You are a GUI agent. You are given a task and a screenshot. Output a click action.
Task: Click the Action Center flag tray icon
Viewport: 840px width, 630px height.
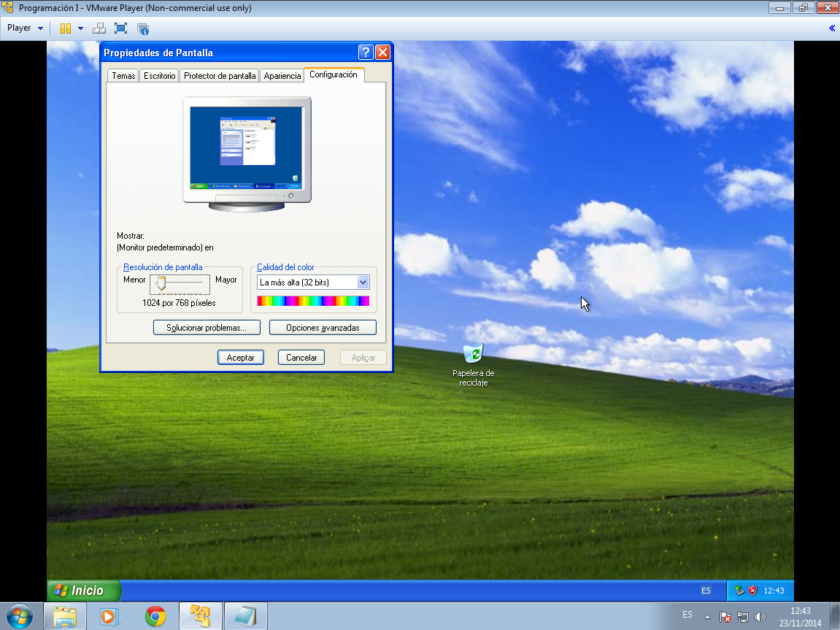(725, 617)
